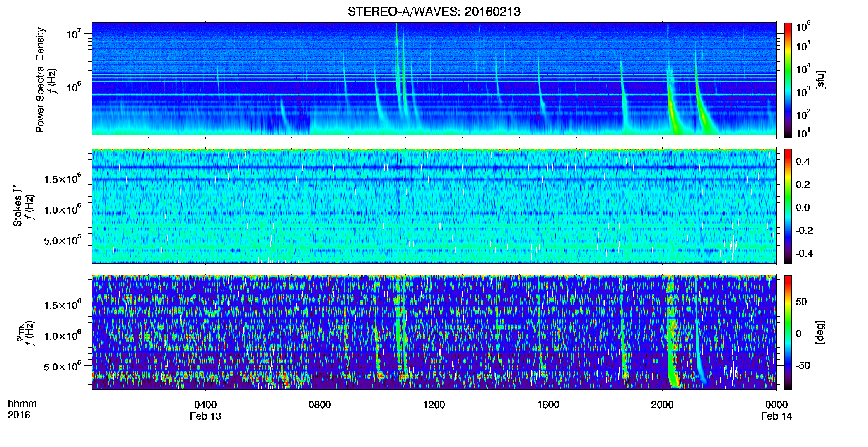Screen dimensions: 868x447
Task: Click the 2016 year label
Action: pos(19,415)
